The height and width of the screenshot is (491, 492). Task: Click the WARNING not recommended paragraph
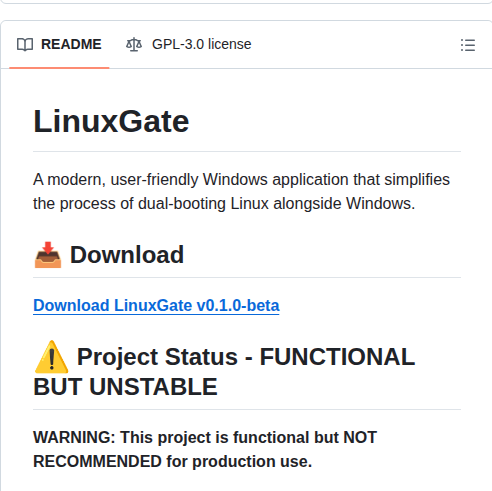click(205, 449)
